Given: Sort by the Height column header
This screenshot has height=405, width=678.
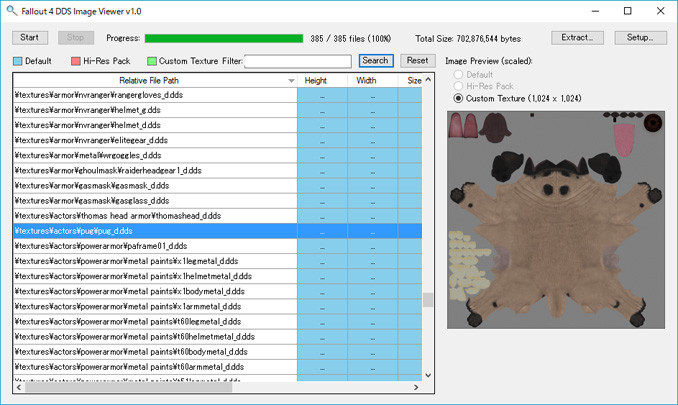Looking at the screenshot, I should (322, 80).
